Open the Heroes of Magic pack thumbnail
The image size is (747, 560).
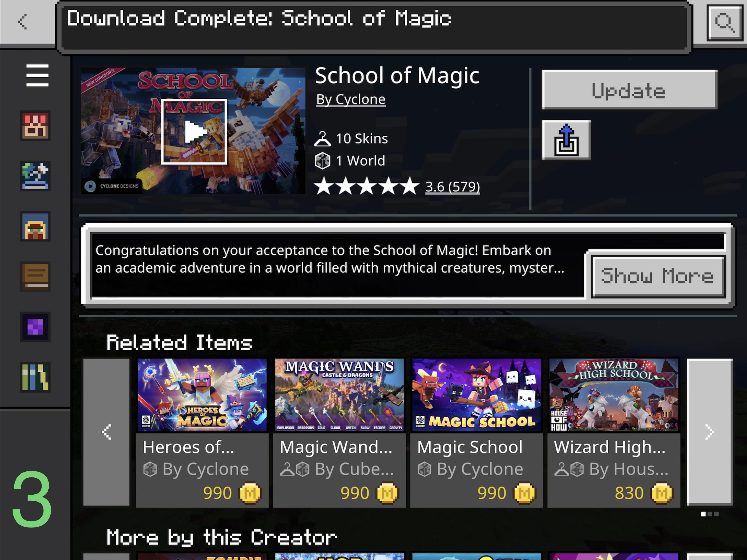202,395
